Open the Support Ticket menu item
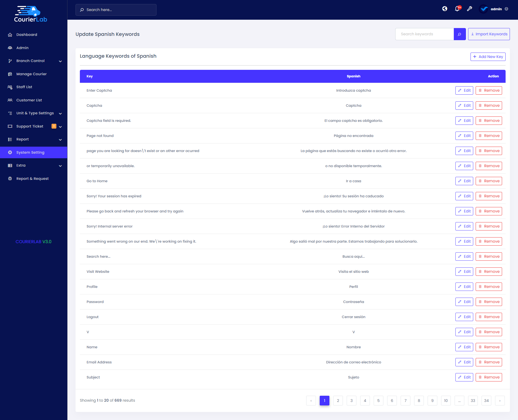 click(x=30, y=126)
